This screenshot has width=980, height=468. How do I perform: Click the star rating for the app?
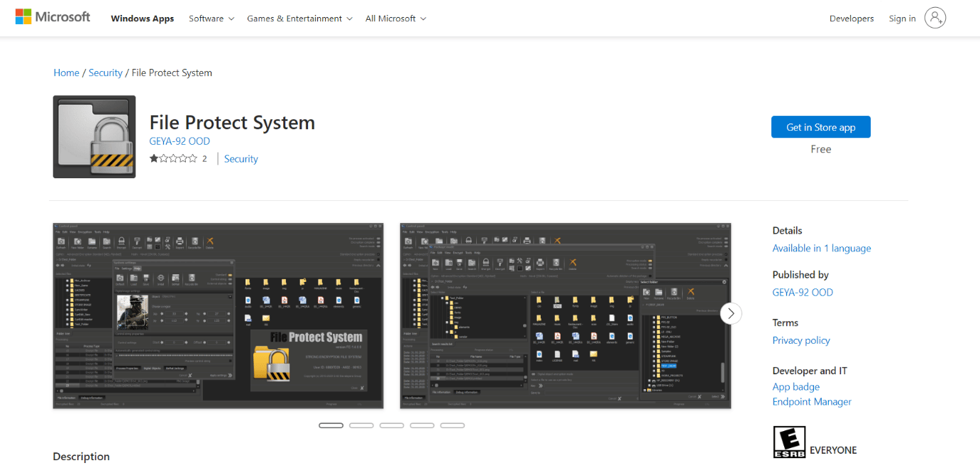tap(173, 159)
